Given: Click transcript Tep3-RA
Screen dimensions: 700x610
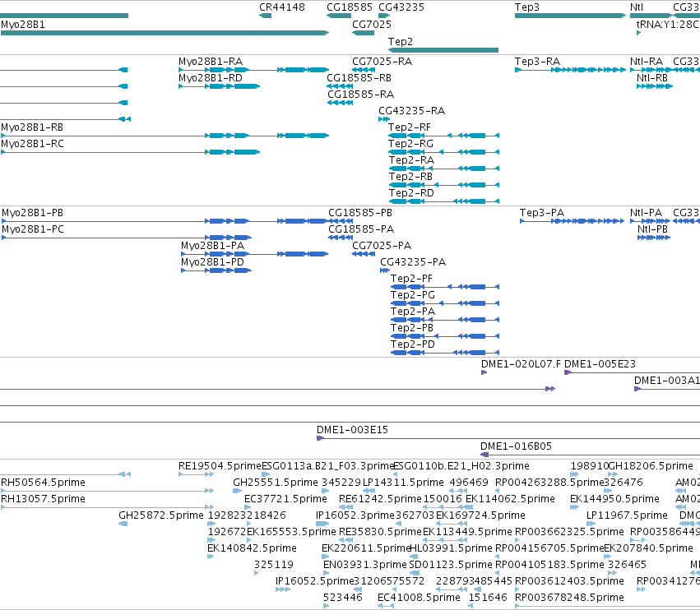Looking at the screenshot, I should [x=571, y=70].
